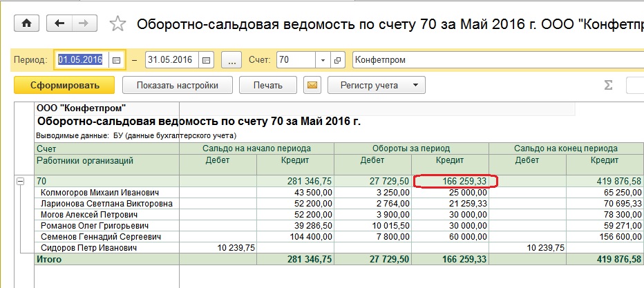Open period selection ellipsis button
This screenshot has width=644, height=288.
point(231,60)
